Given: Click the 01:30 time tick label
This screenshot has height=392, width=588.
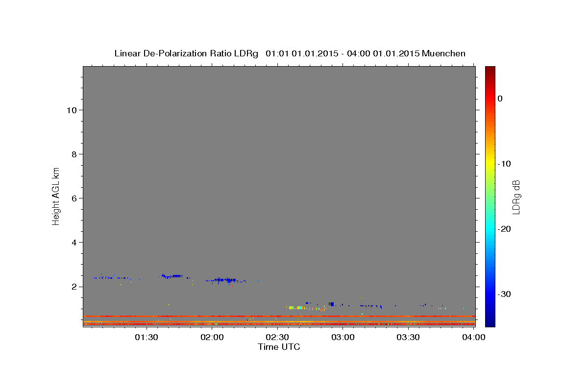Looking at the screenshot, I should pyautogui.click(x=147, y=337).
